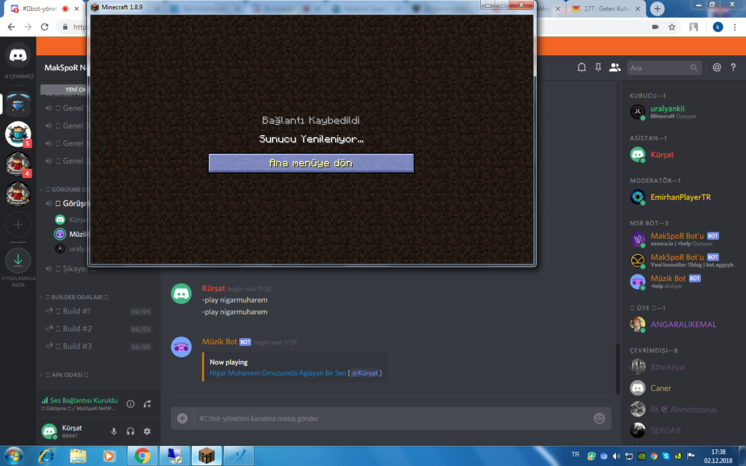Open File Explorer folder on taskbar

[78, 456]
